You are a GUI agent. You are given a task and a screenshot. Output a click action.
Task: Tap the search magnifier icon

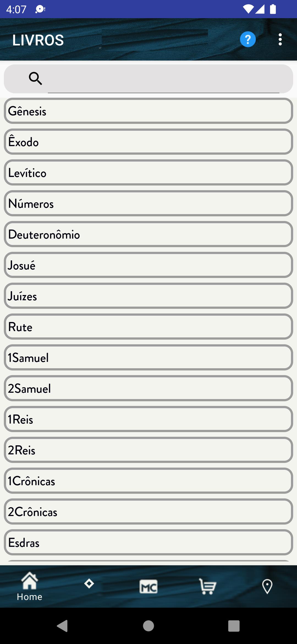(35, 78)
